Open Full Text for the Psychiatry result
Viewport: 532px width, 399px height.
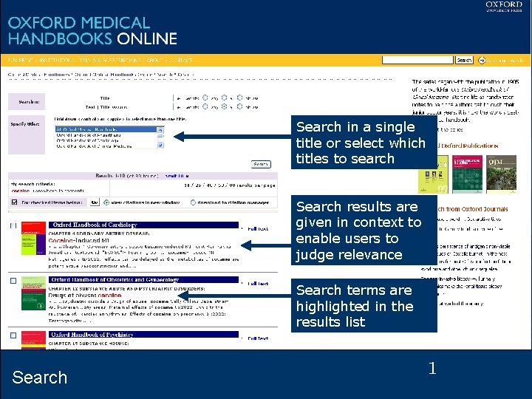[x=258, y=338]
